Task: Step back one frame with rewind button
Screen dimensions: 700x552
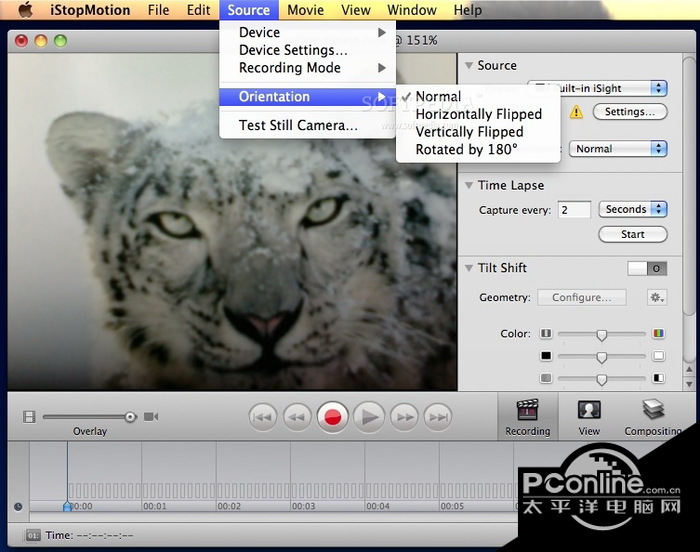Action: 296,417
